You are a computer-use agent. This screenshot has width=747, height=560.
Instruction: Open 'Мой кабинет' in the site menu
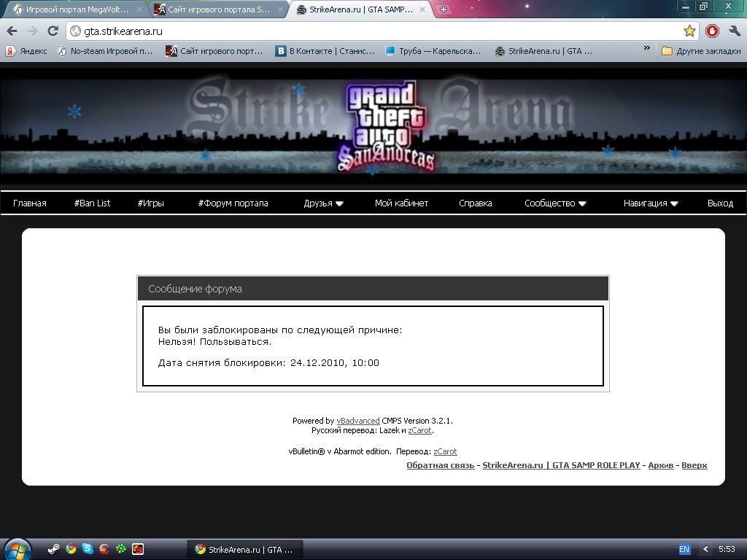[402, 203]
